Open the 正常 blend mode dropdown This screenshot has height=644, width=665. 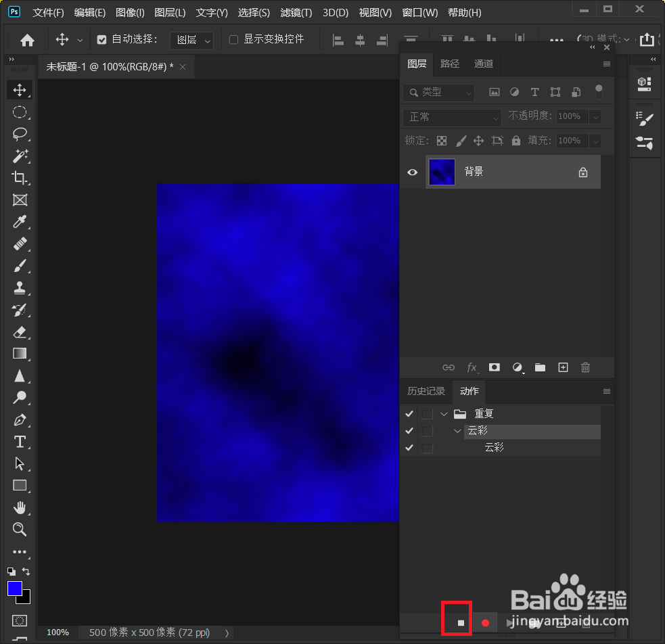[451, 116]
